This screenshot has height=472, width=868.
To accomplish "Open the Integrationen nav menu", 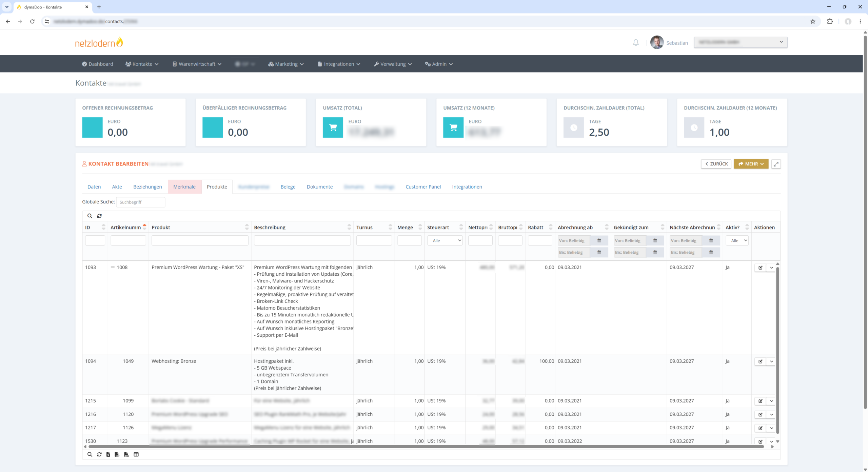I will click(x=339, y=64).
